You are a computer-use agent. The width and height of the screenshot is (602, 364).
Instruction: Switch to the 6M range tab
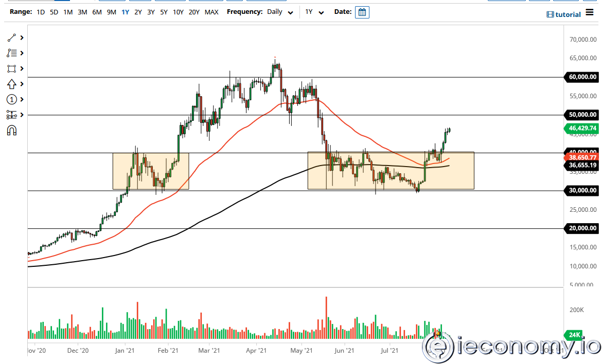click(96, 12)
